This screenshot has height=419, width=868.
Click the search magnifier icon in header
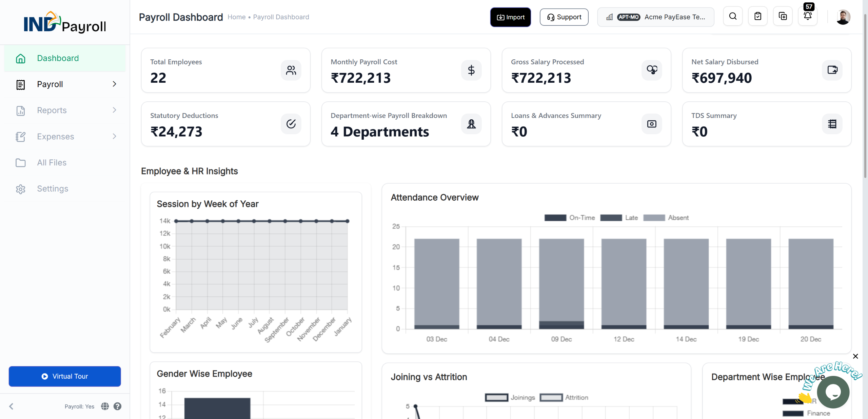coord(733,16)
